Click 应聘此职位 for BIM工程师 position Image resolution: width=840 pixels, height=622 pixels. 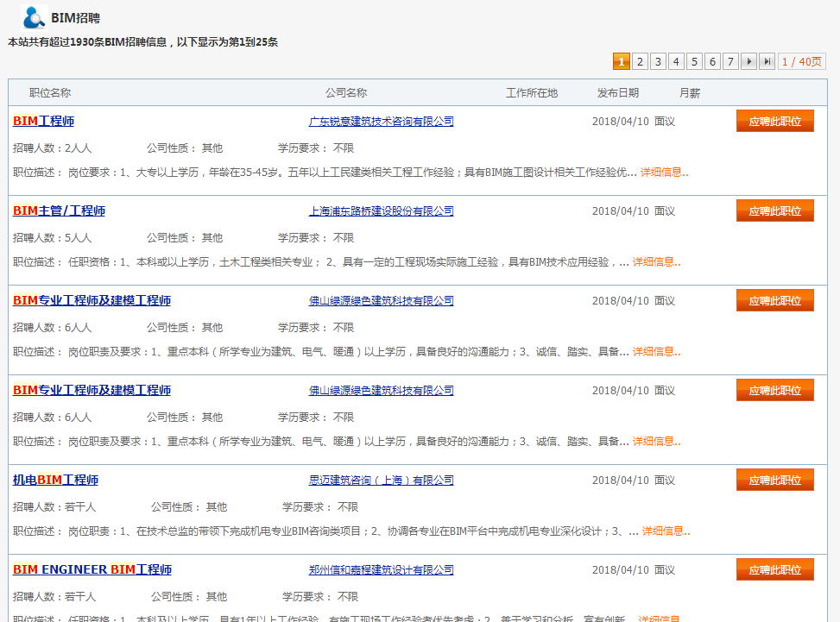[774, 121]
